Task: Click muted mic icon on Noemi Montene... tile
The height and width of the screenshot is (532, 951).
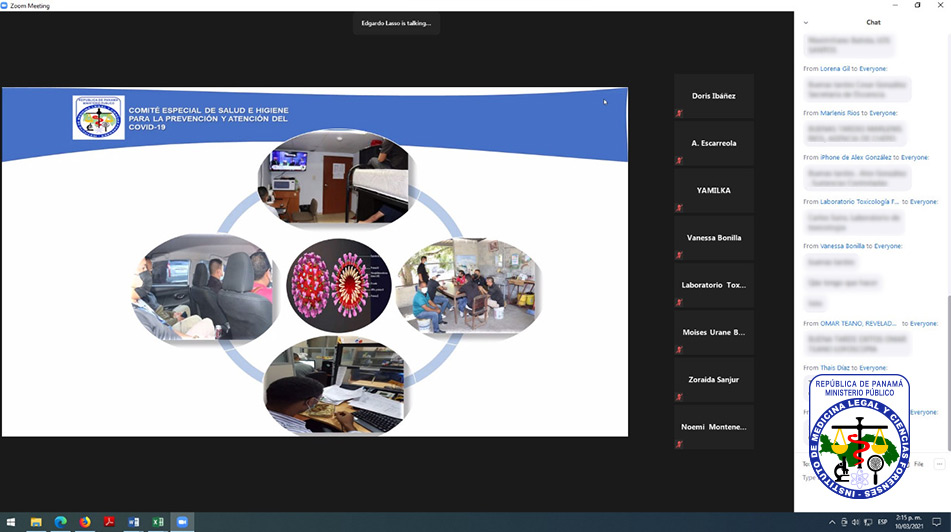Action: [x=679, y=444]
